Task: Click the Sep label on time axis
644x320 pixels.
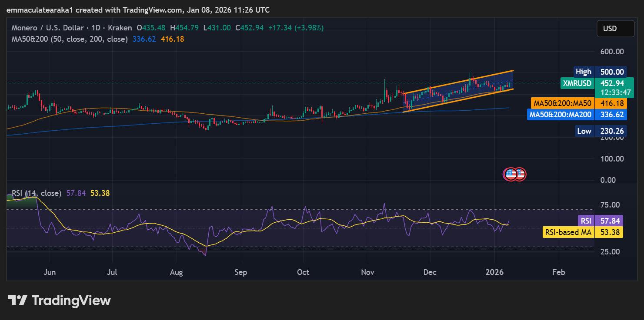Action: (240, 273)
